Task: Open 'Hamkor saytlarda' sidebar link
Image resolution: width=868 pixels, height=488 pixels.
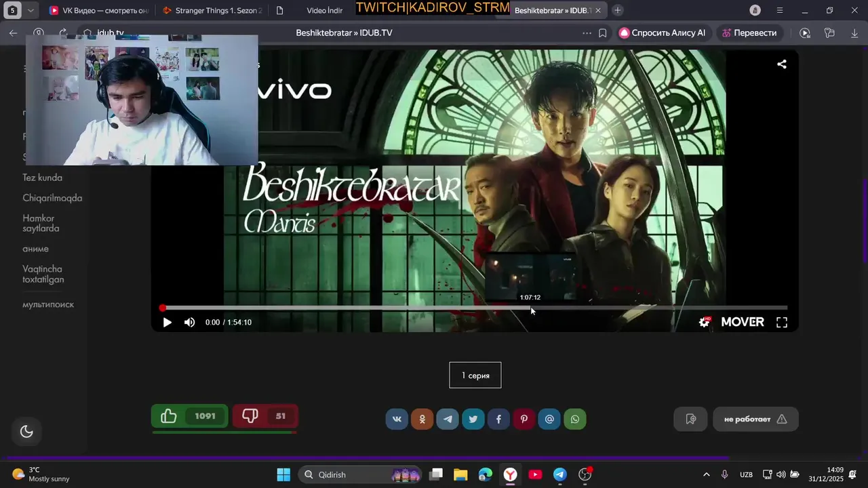Action: tap(41, 223)
